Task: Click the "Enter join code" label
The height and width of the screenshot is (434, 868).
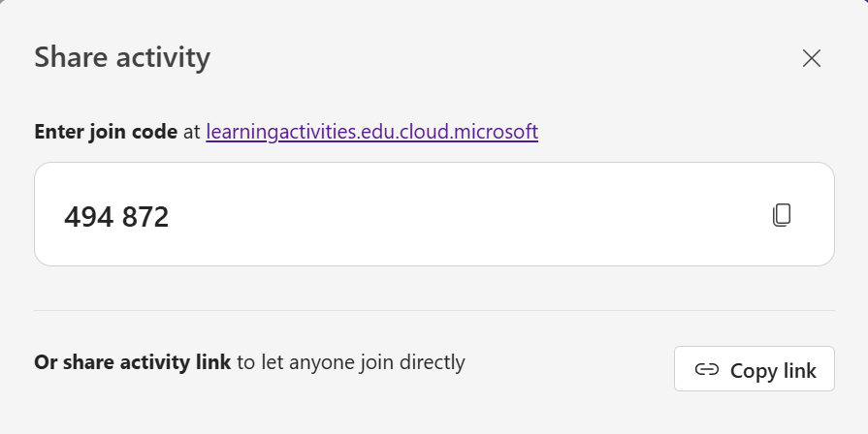Action: coord(106,132)
